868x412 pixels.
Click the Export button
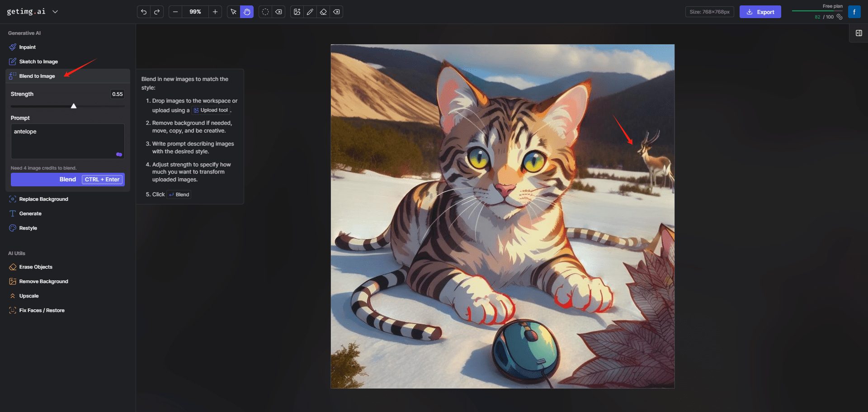(x=760, y=12)
